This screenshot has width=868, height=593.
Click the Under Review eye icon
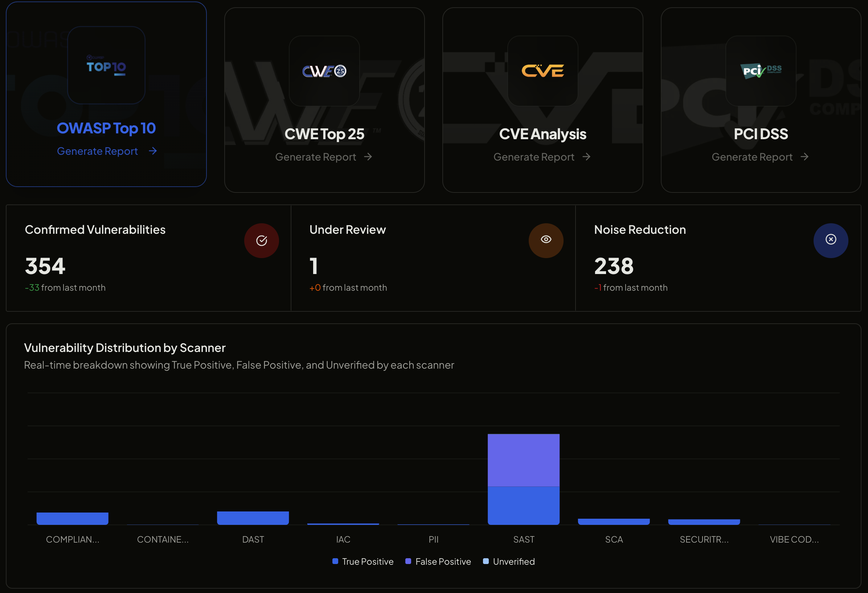pos(546,240)
